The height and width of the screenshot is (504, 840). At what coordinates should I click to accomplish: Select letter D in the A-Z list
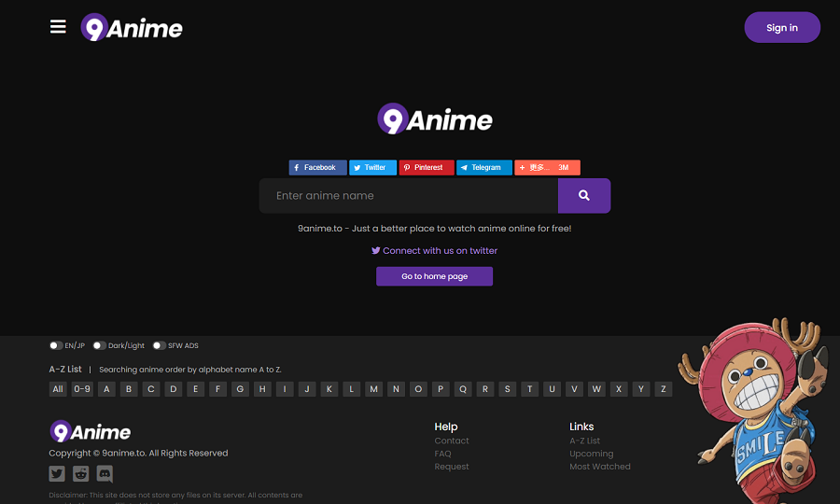[173, 389]
